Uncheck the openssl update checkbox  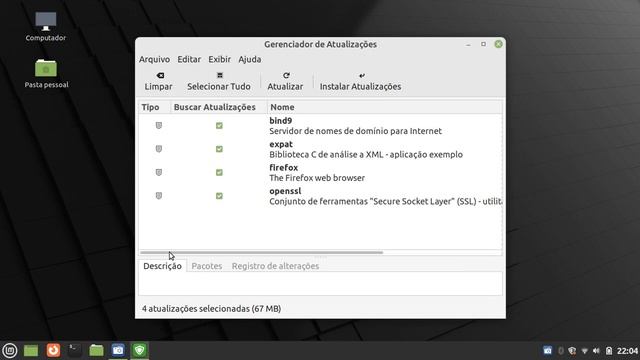[x=219, y=196]
